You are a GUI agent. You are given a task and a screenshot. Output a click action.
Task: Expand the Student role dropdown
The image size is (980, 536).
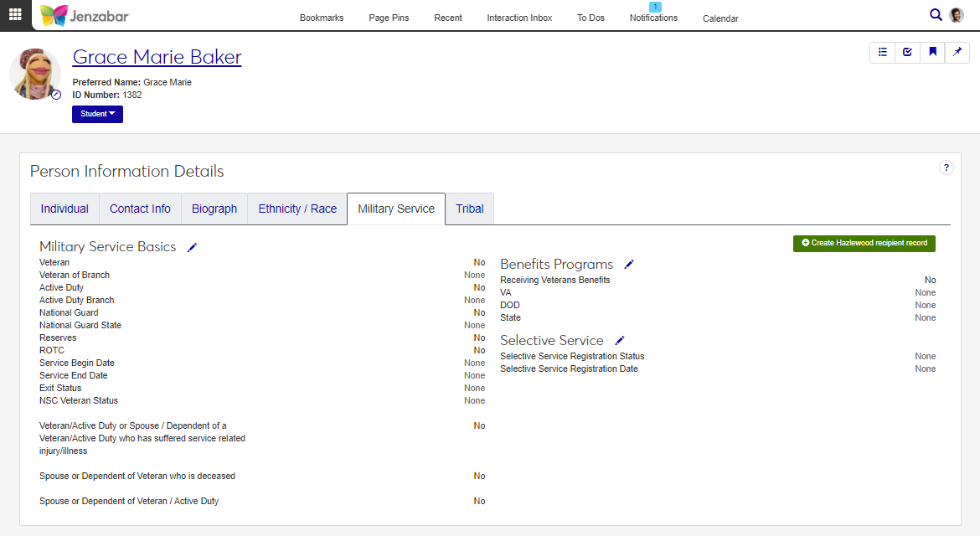point(97,114)
